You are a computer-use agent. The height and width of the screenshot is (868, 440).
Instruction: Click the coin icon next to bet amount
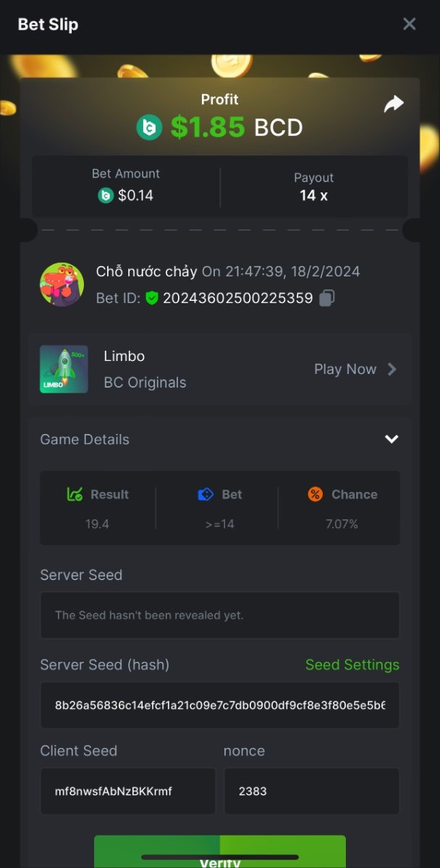pyautogui.click(x=106, y=195)
